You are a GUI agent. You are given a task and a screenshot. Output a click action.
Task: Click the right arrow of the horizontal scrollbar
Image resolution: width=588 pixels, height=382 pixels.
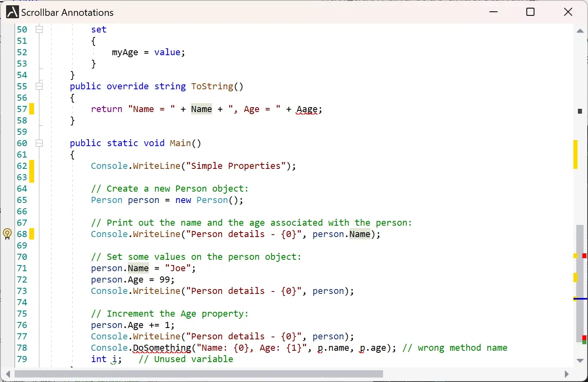pos(567,374)
